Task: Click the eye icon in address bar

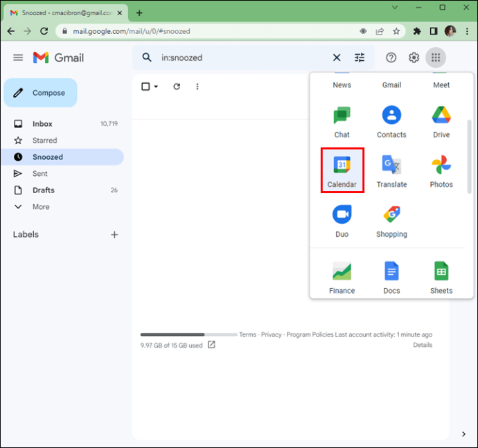Action: pyautogui.click(x=363, y=31)
